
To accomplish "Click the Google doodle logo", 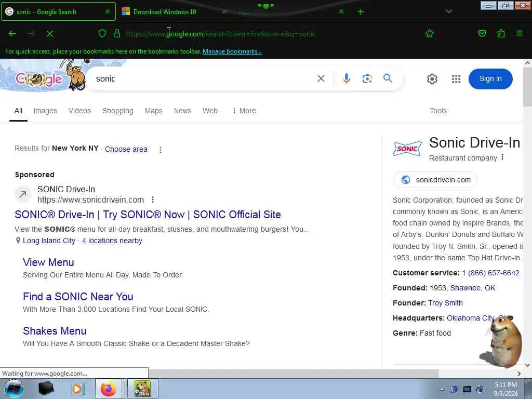I will pyautogui.click(x=38, y=79).
